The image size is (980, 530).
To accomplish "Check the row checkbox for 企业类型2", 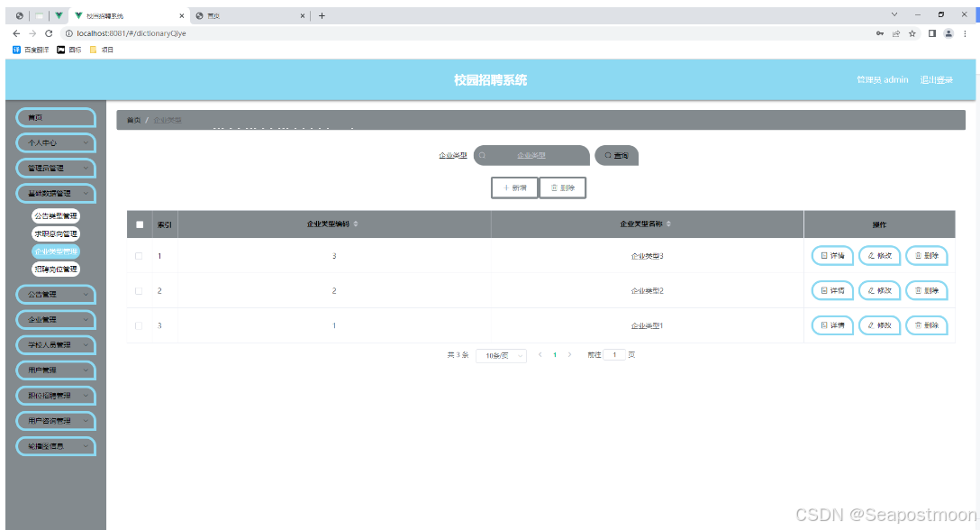I will tap(138, 290).
